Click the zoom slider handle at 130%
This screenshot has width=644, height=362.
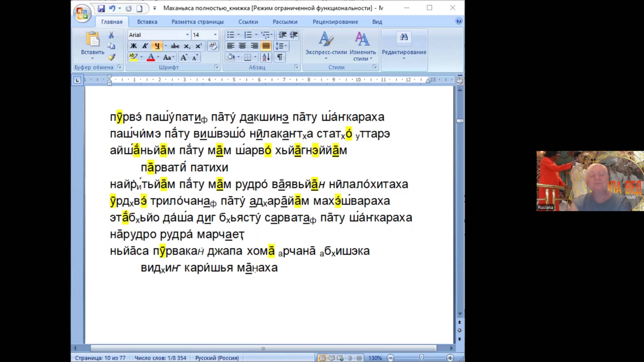(x=421, y=358)
